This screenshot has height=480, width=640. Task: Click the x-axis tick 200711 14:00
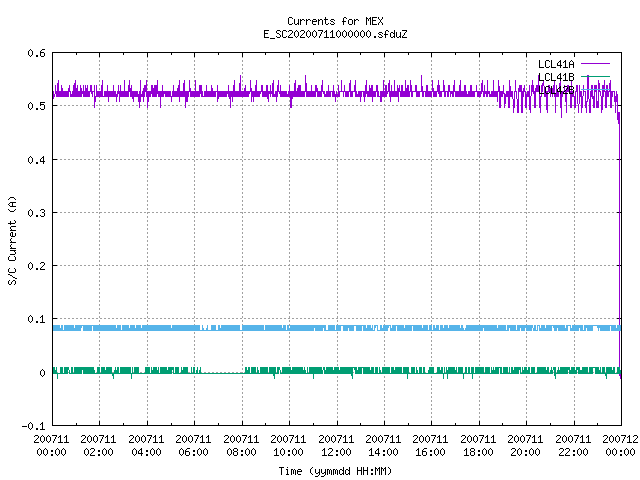point(383,446)
